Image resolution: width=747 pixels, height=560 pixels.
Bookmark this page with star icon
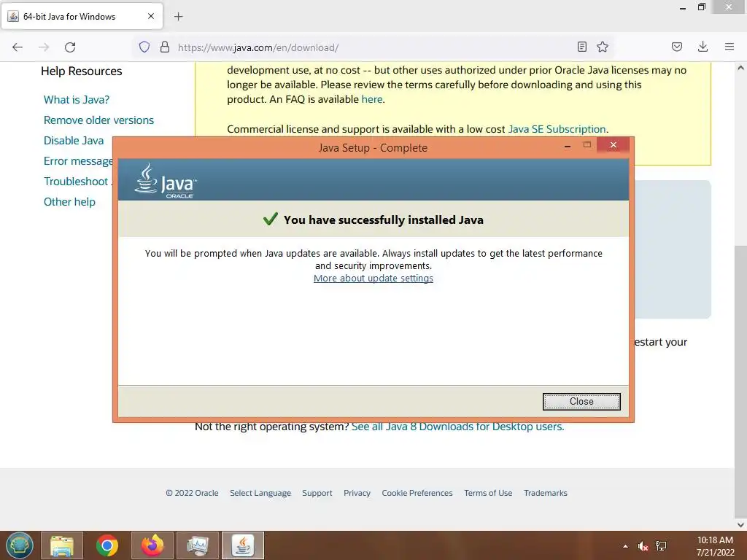coord(602,47)
